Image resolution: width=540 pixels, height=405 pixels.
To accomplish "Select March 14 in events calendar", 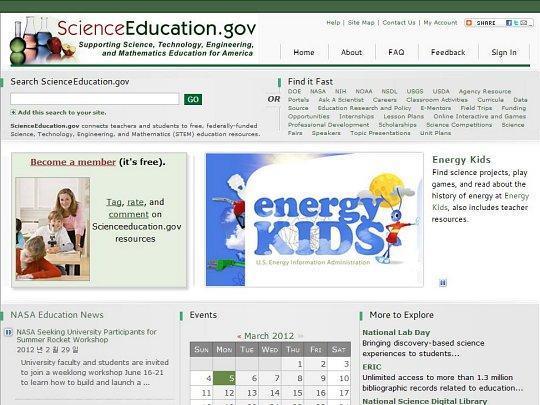I will (270, 393).
